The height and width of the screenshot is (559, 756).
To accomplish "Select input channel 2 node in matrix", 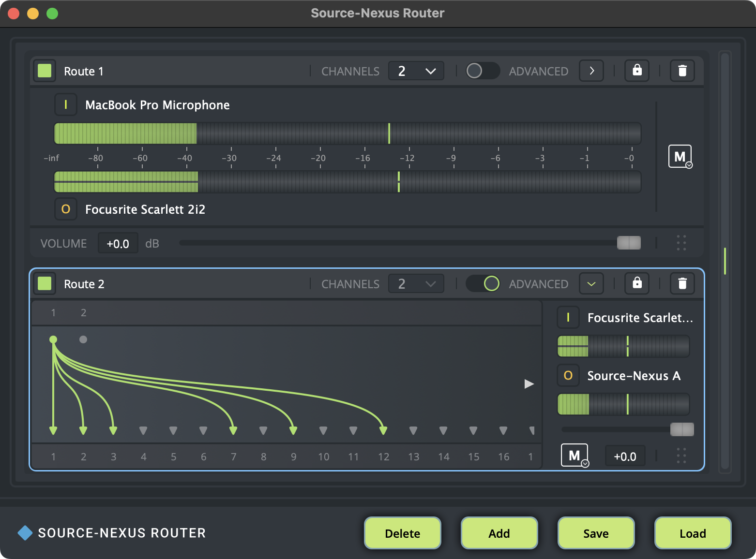I will (x=83, y=339).
